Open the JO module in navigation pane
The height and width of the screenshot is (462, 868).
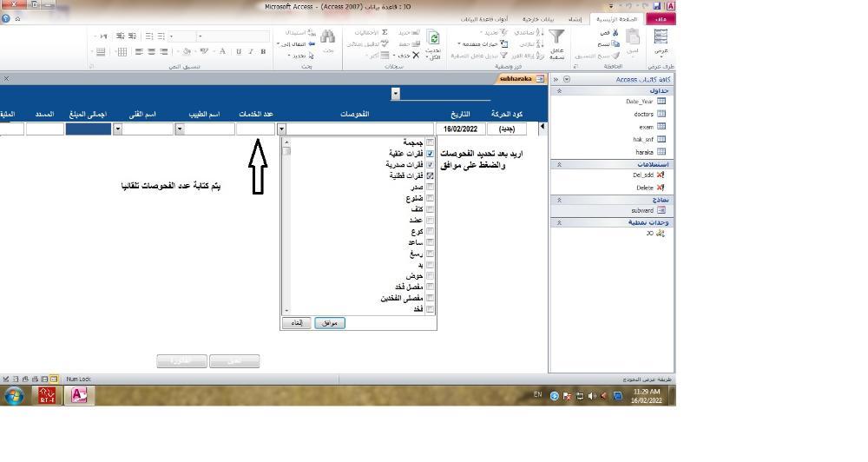tap(654, 234)
